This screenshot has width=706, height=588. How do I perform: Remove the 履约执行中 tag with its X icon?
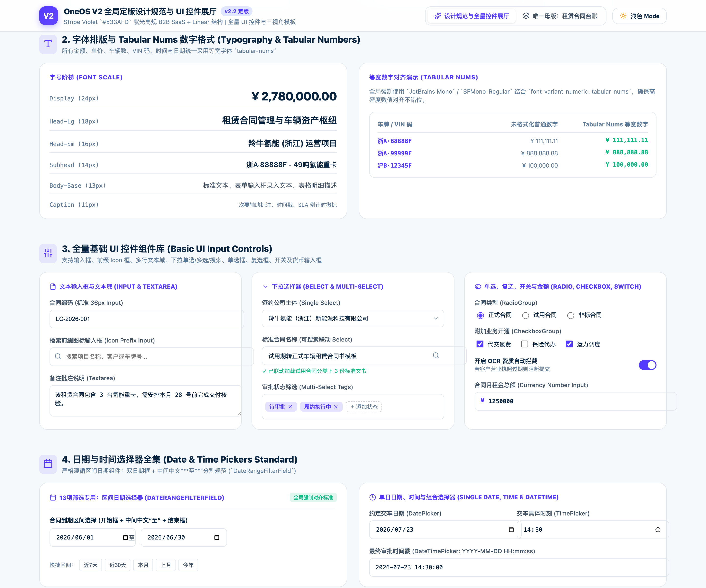(x=336, y=406)
